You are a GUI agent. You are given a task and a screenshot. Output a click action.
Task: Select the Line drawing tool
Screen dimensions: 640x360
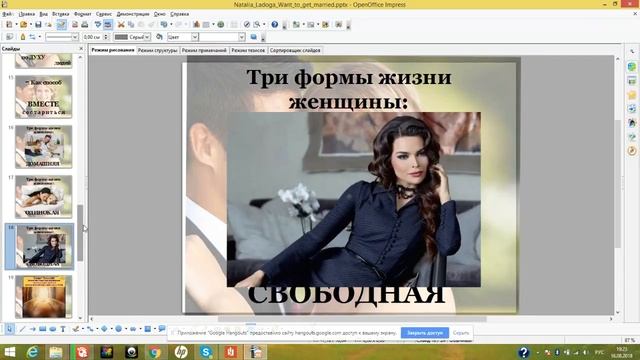22,329
